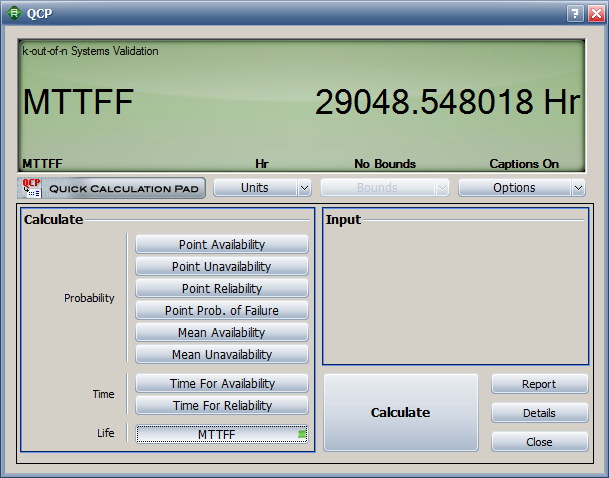609x478 pixels.
Task: Open the Options menu button
Action: click(514, 188)
